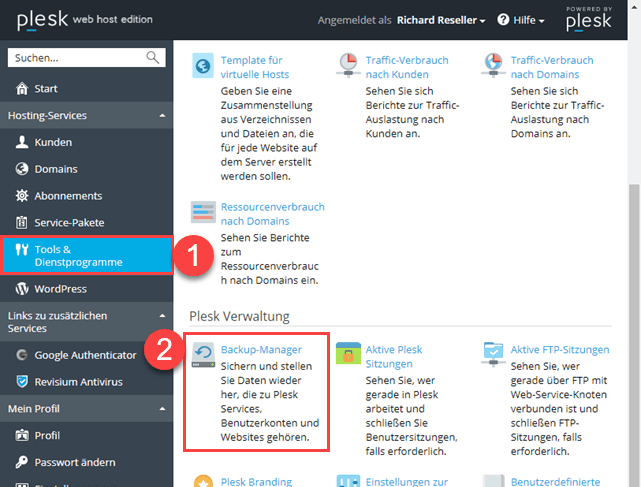Click the Abonnements gear icon
Screen dimensions: 641x487
click(22, 196)
